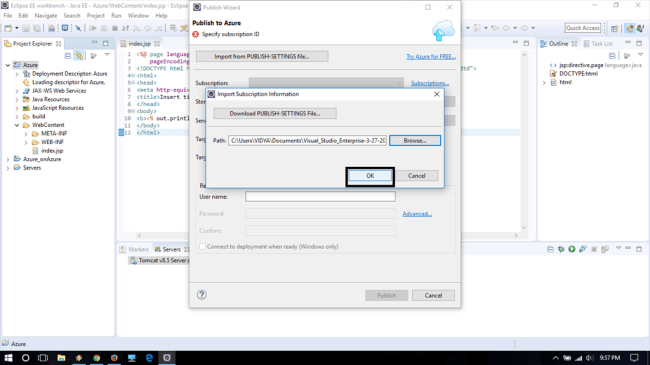Screen dimensions: 650x365
Task: Open the Subscriptions... link
Action: click(x=430, y=83)
